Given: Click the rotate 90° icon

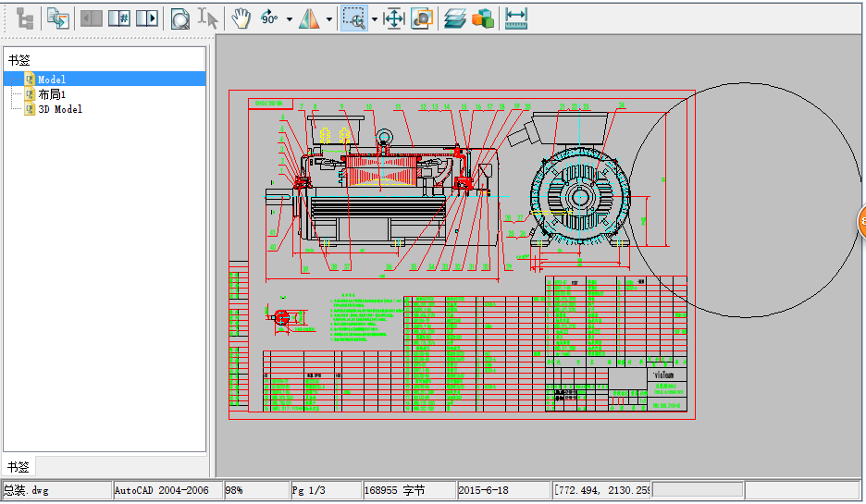Looking at the screenshot, I should 269,18.
